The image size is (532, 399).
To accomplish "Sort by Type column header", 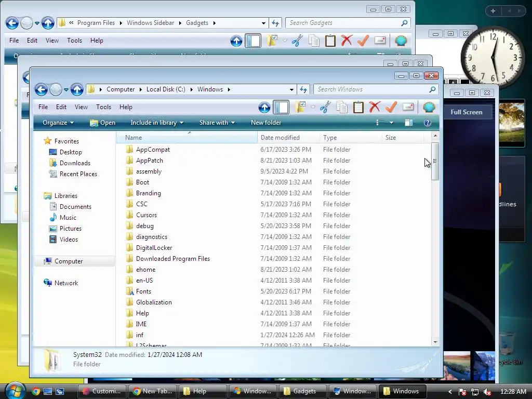I will tap(351, 137).
